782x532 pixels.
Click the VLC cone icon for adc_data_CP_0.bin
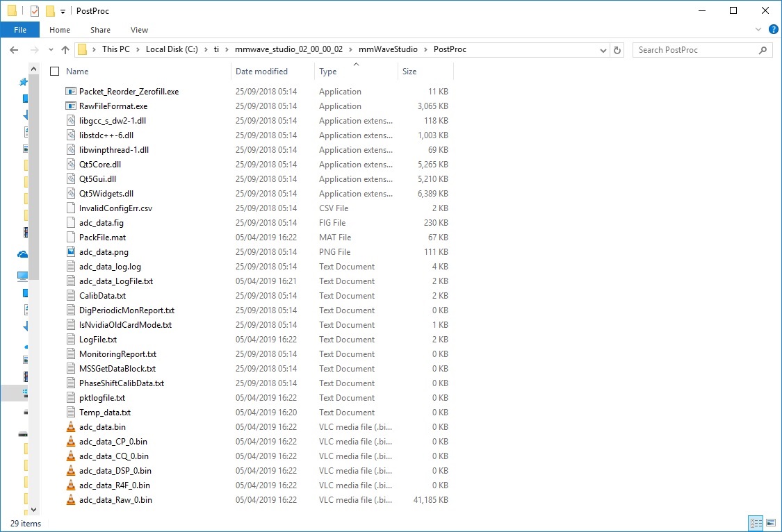click(71, 442)
